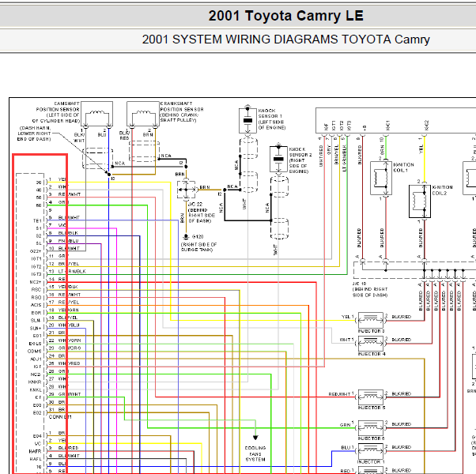Select the "COOLING FANS SYSTEM" label
Screen dimensions: 476x474
[x=255, y=453]
